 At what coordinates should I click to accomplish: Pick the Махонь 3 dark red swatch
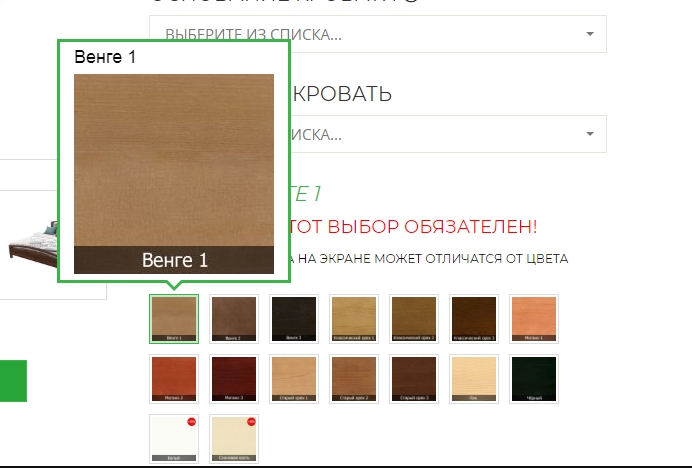234,379
